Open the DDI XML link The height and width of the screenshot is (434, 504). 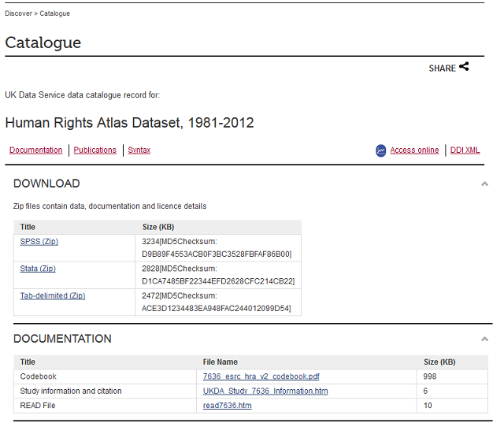(465, 150)
